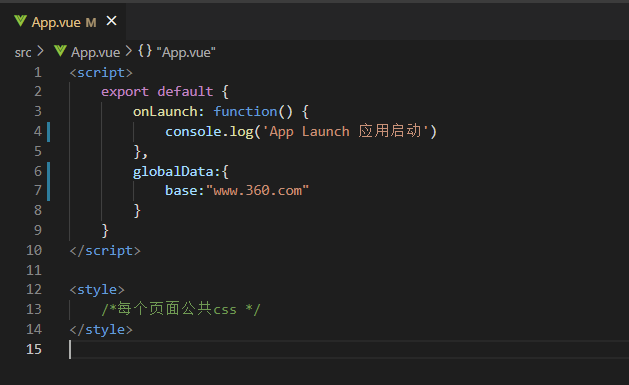The height and width of the screenshot is (385, 629).
Task: Click the 'export' keyword on line 2
Action: pos(125,92)
